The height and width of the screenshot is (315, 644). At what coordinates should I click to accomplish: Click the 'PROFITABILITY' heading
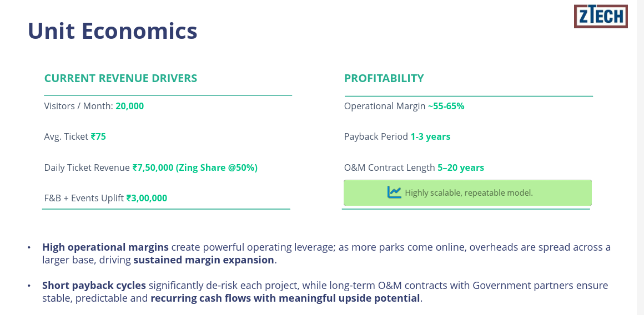(384, 78)
